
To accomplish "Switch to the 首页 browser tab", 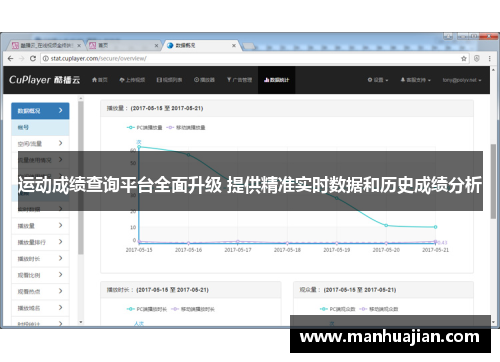I will (124, 45).
